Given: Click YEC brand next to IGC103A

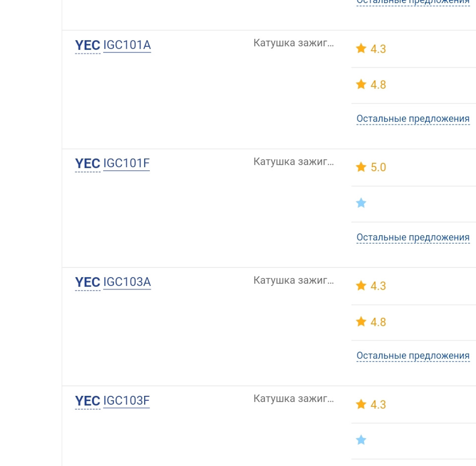Looking at the screenshot, I should pos(87,282).
